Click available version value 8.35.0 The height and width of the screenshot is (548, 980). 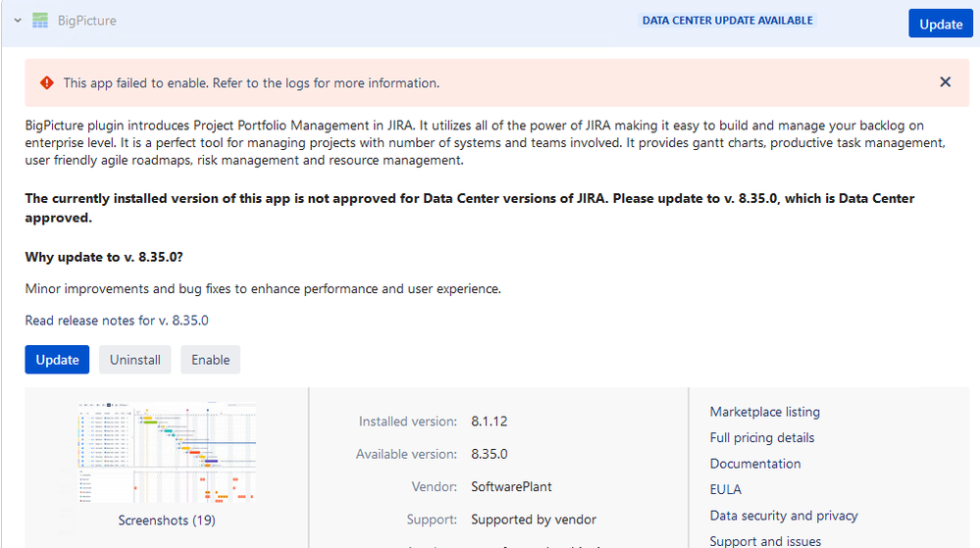click(490, 454)
